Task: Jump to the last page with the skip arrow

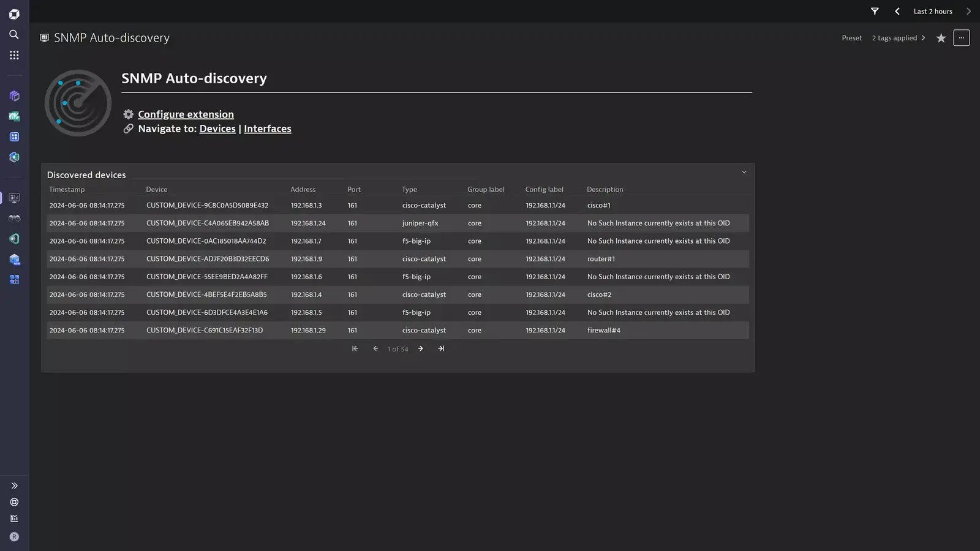Action: 441,348
